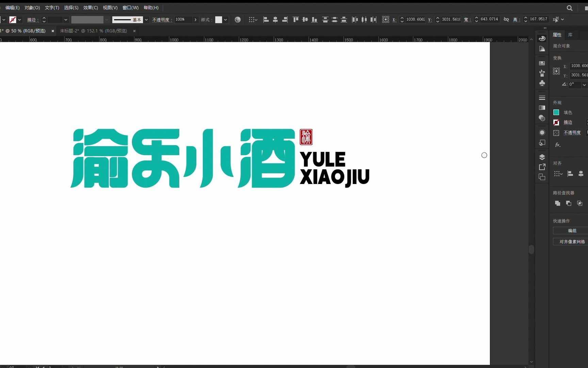Open the Color panel palette icon
Screen dimensions: 588x368
tap(542, 39)
